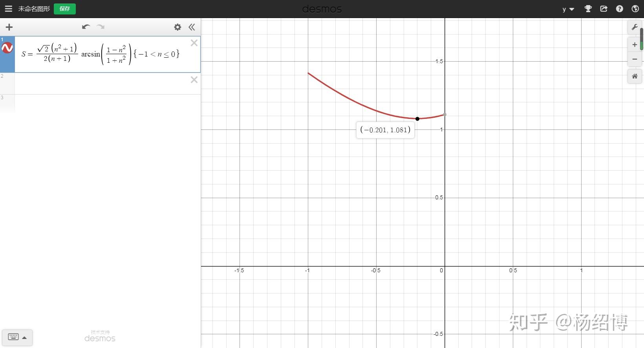Zoom out on the graph
Screen dimensions: 644x348
coord(635,59)
